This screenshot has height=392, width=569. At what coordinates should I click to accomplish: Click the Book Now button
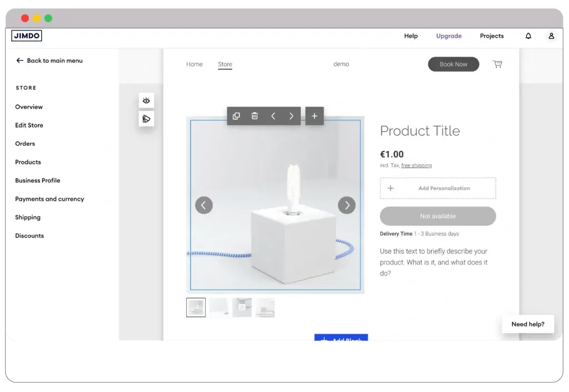coord(453,64)
